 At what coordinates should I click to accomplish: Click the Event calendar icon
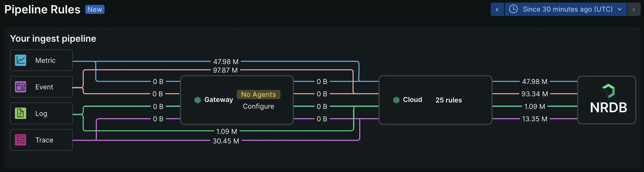point(21,87)
